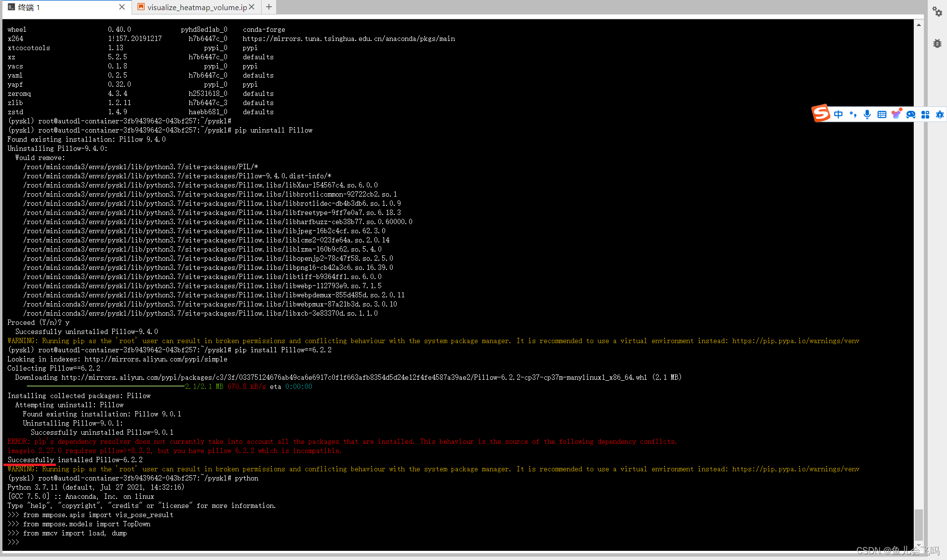Open the pip.pypa.io warnings link
The height and width of the screenshot is (560, 947).
[795, 340]
